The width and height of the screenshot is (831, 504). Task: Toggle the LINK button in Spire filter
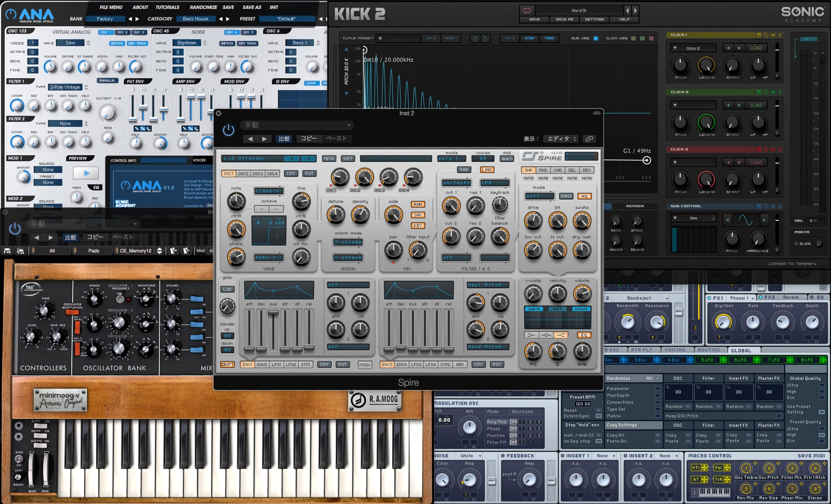487,170
